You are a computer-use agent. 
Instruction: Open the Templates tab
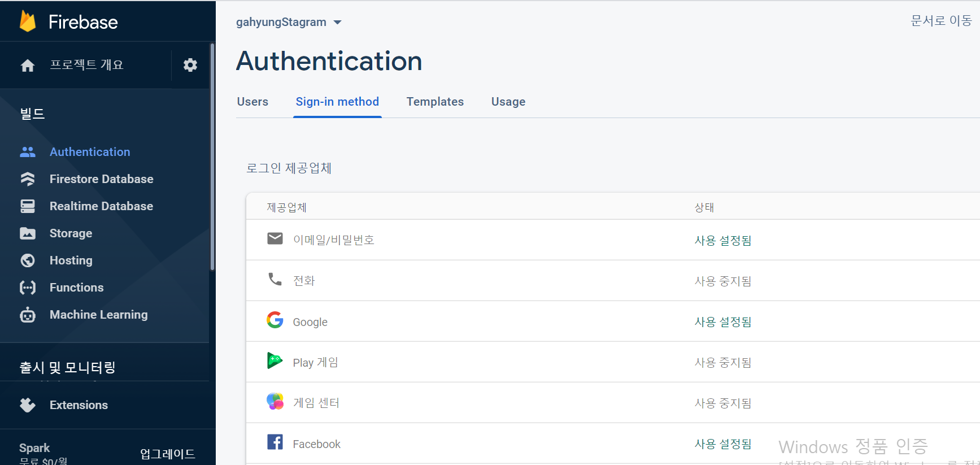click(435, 102)
